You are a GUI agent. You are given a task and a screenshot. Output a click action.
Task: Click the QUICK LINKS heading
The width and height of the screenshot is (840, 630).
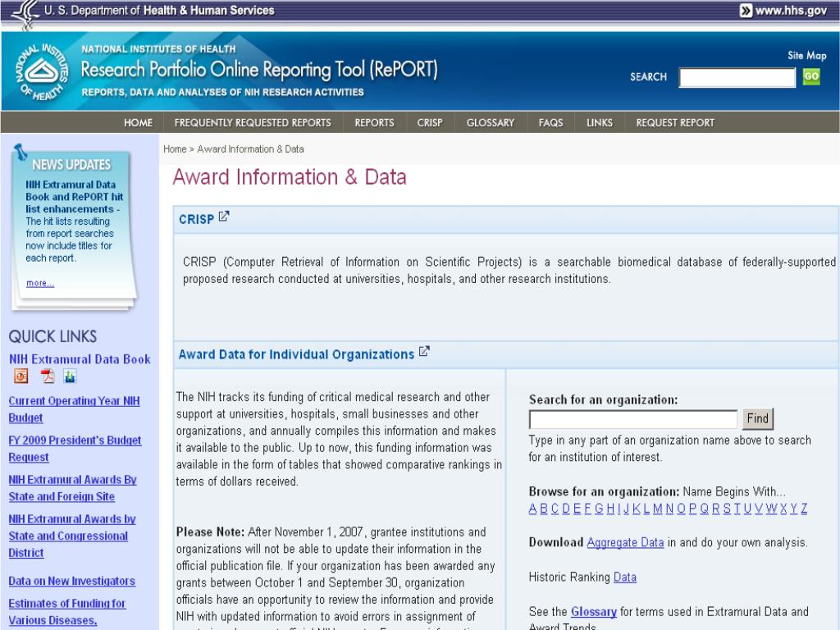(52, 336)
